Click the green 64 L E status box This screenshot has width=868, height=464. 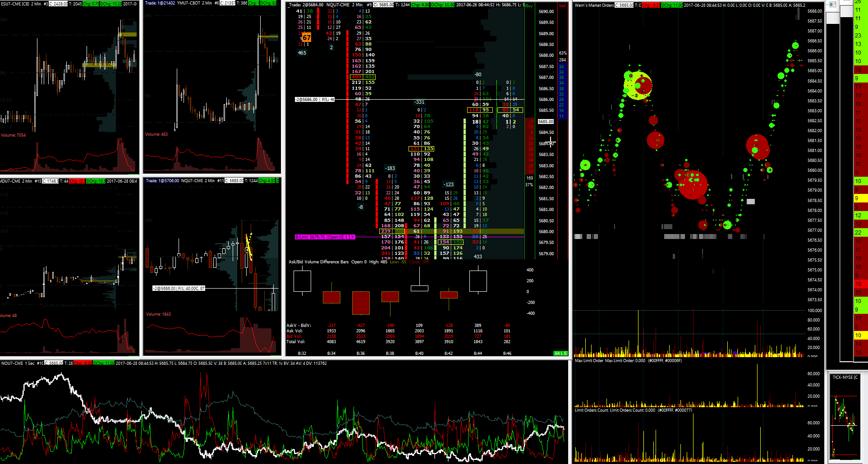click(560, 353)
